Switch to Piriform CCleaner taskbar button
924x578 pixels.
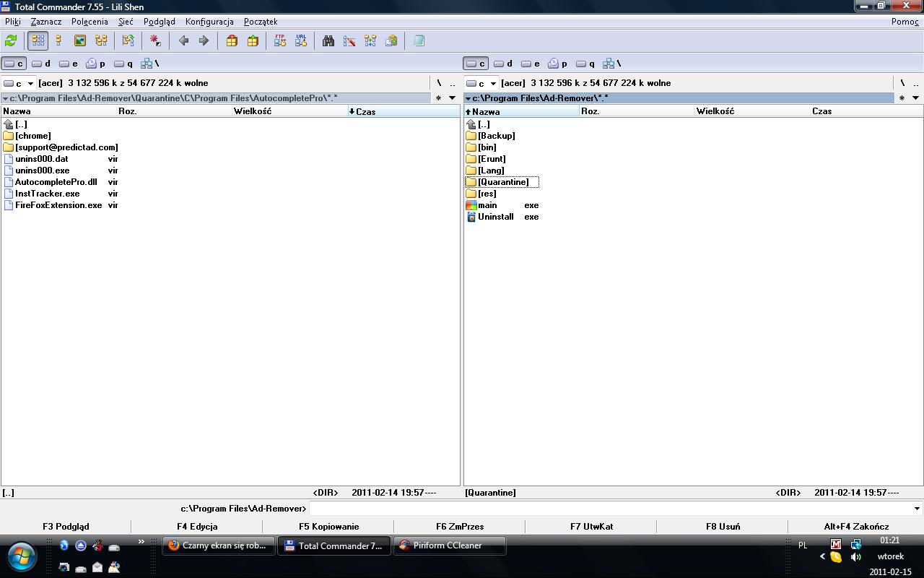450,545
